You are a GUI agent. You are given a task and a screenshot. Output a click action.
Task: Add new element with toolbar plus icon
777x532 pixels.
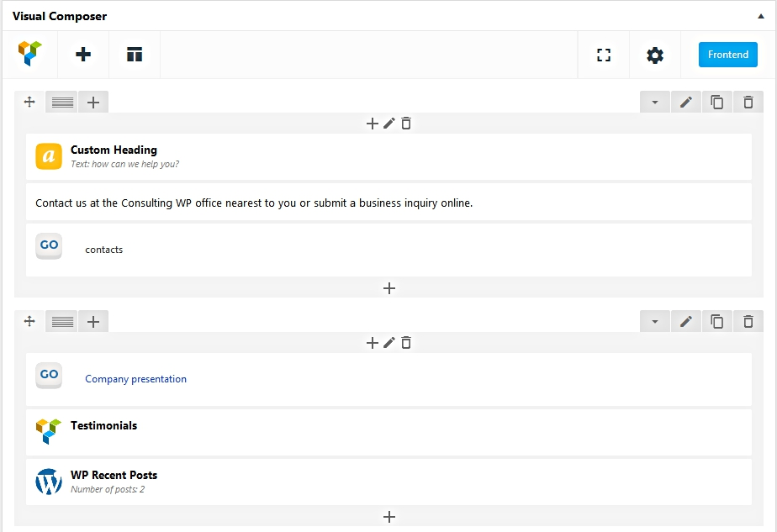(x=83, y=55)
